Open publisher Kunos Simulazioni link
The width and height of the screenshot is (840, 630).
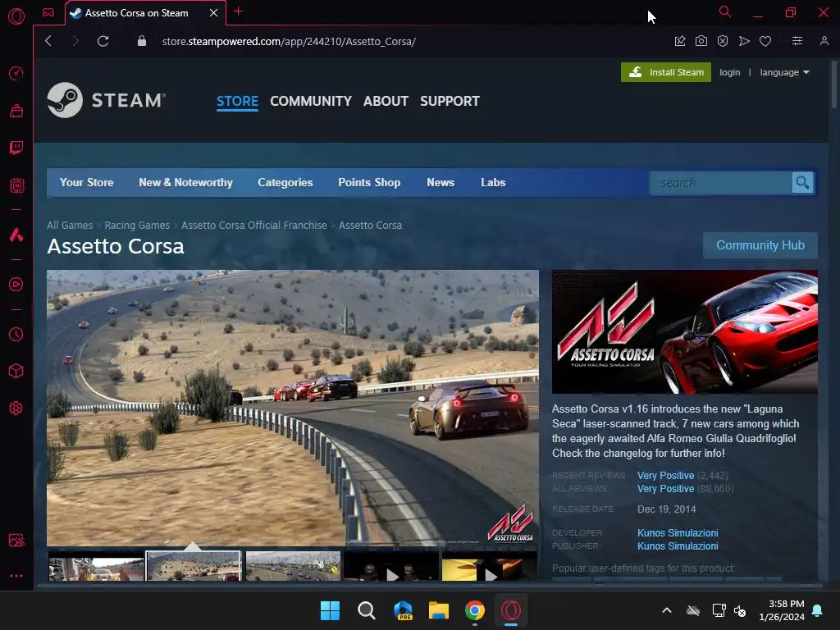coord(678,546)
